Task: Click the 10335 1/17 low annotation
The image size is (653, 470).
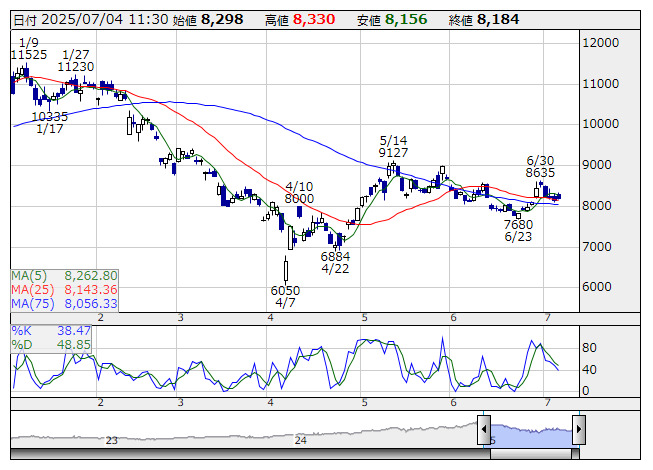Action: (x=50, y=123)
